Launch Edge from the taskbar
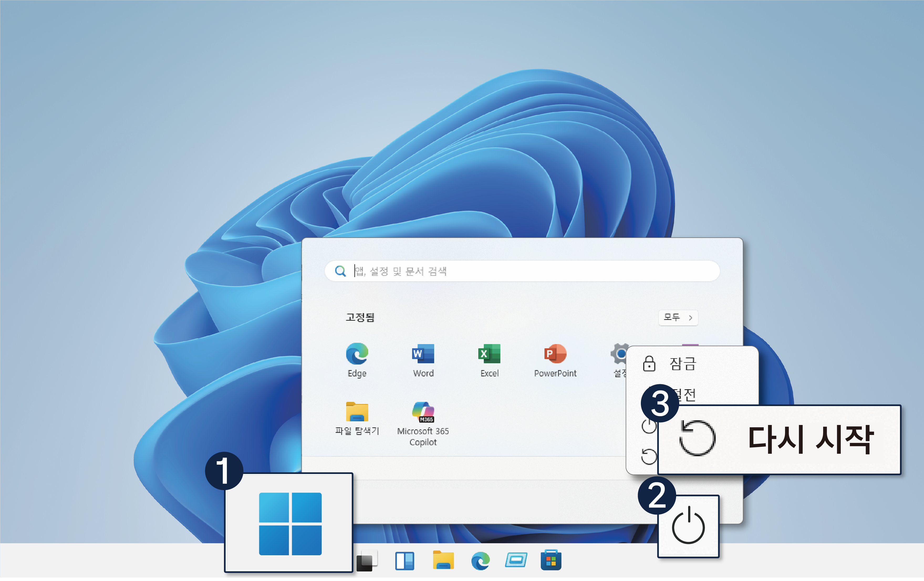Screen dimensions: 924x581 click(x=480, y=561)
